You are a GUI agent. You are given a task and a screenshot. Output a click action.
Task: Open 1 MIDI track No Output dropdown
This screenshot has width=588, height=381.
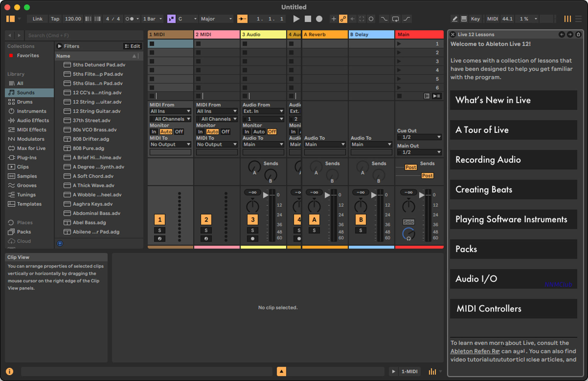pyautogui.click(x=170, y=144)
